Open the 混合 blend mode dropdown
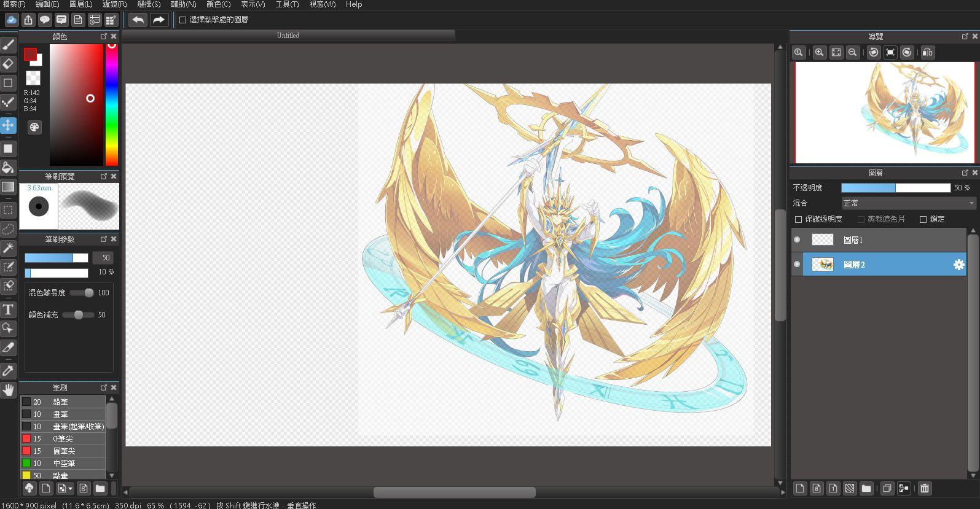This screenshot has height=509, width=980. click(x=908, y=203)
